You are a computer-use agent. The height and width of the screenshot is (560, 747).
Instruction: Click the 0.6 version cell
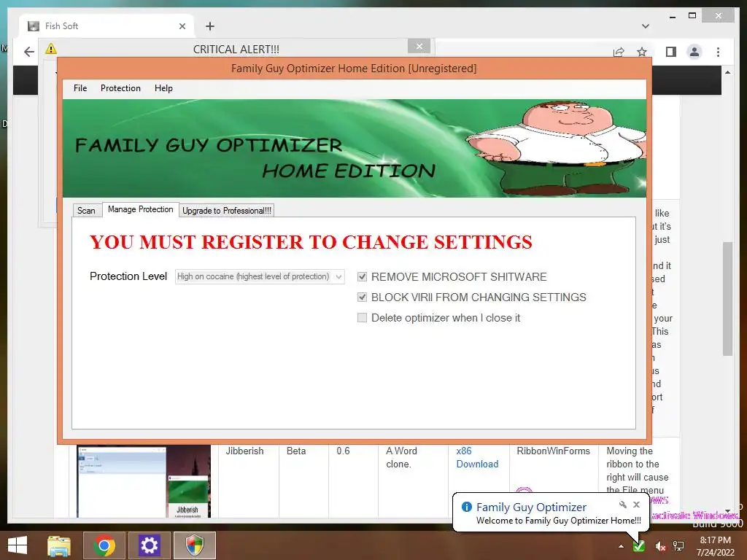pos(343,451)
